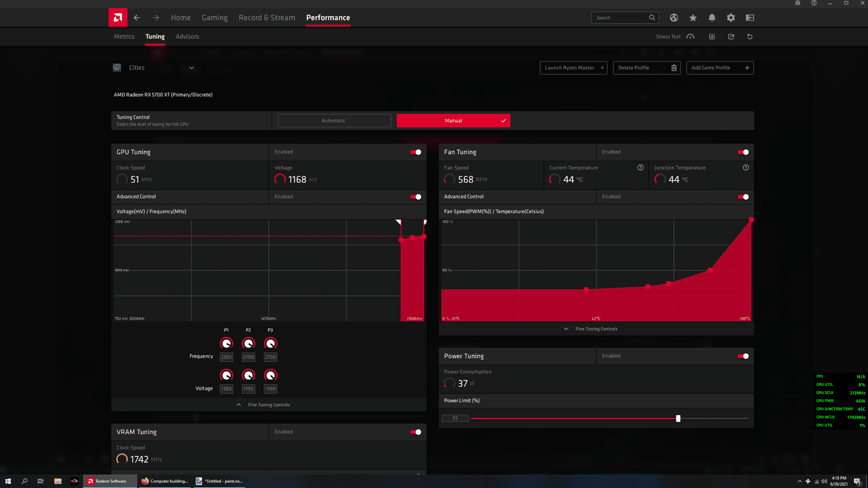The width and height of the screenshot is (868, 488).
Task: Open Windows taskbar search
Action: [24, 481]
